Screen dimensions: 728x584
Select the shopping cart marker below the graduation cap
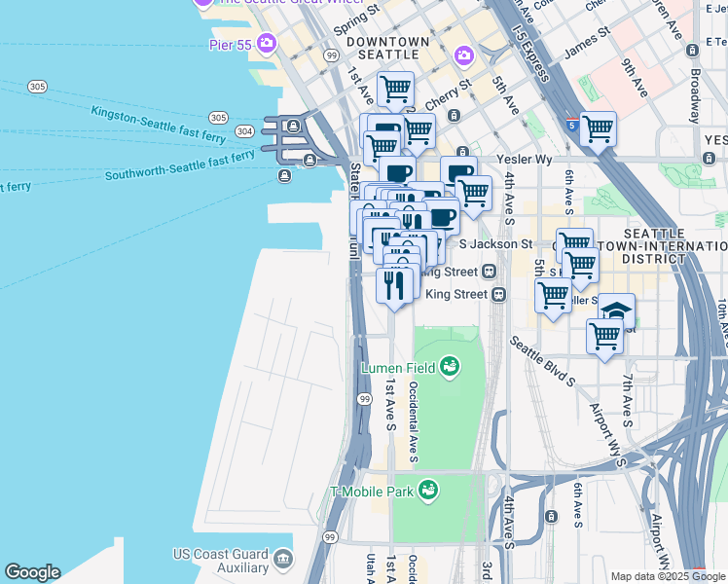tap(605, 336)
